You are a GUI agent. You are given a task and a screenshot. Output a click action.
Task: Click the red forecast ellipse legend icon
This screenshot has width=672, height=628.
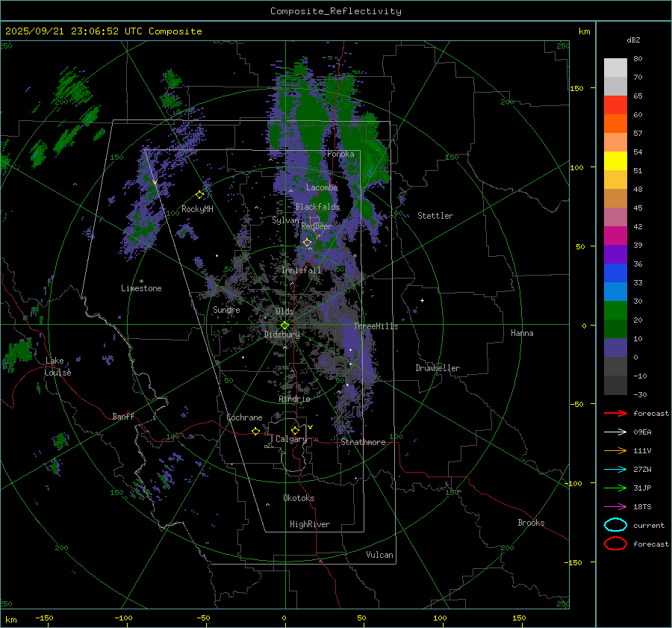point(615,544)
